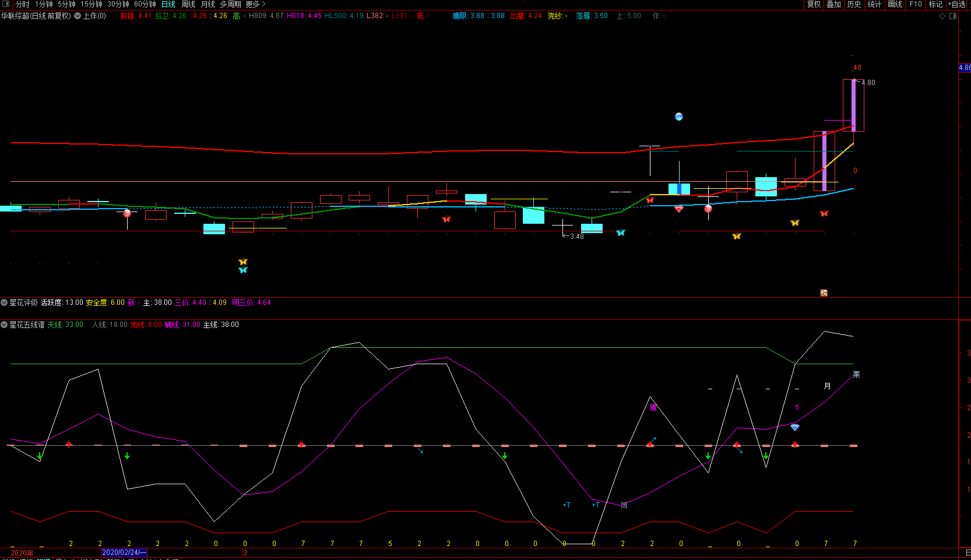Click the 叠加 overlay button
Image resolution: width=971 pixels, height=560 pixels.
[834, 4]
